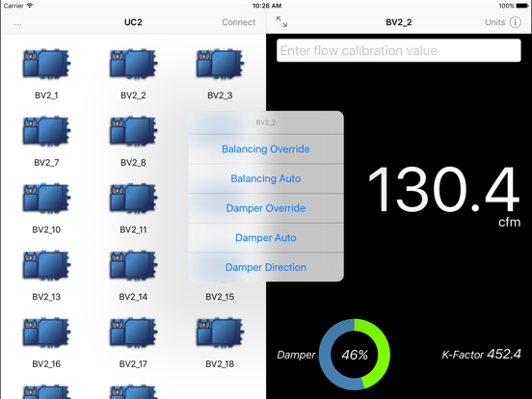This screenshot has height=399, width=532.
Task: Tap the damper 46% ring gauge
Action: [x=355, y=355]
